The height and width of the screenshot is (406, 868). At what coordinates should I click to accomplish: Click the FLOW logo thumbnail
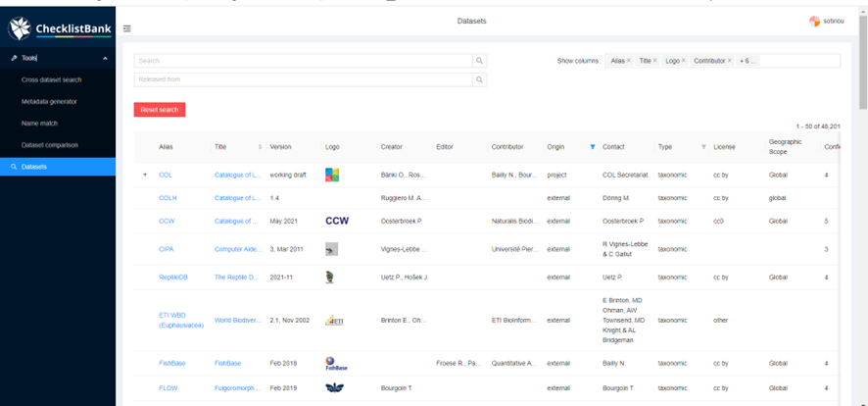pos(334,388)
